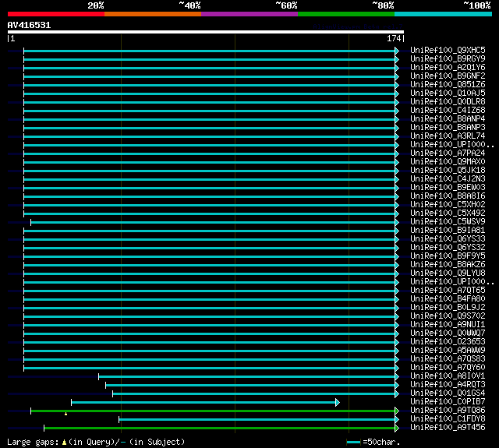Click the cyan 50char scale bar in legend
The image size is (499, 448).
click(353, 443)
